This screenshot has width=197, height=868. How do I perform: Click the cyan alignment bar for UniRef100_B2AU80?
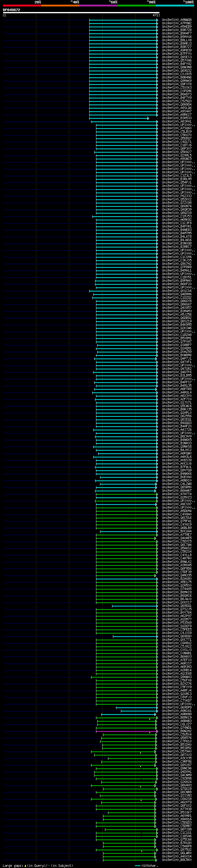127,579
